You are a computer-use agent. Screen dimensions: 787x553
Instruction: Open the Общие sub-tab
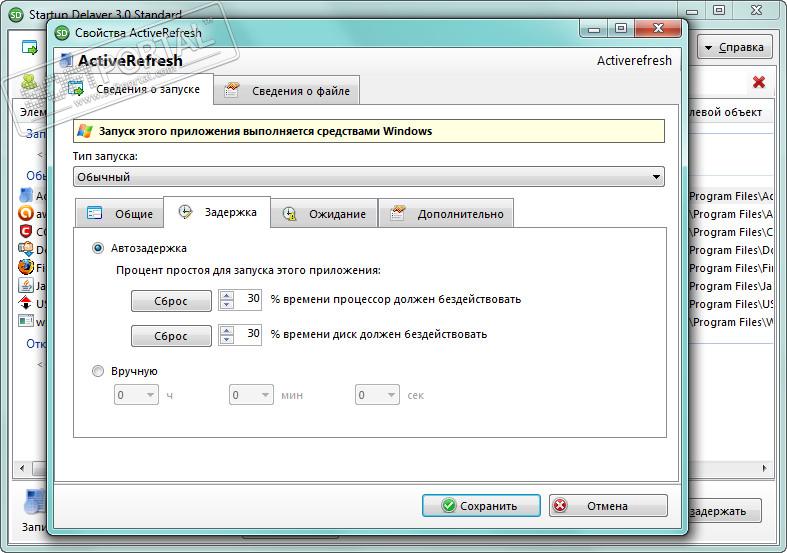[119, 213]
